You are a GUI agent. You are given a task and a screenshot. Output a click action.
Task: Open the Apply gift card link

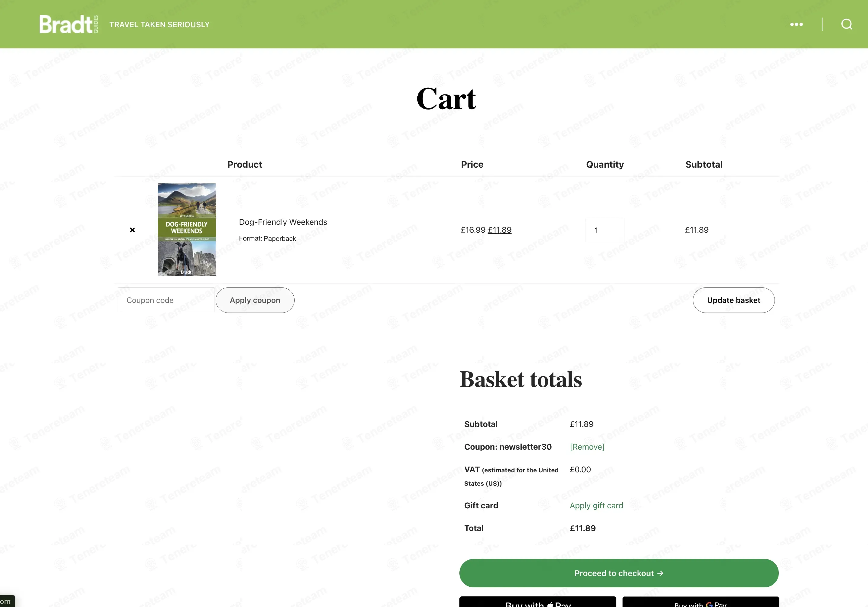[x=596, y=505]
